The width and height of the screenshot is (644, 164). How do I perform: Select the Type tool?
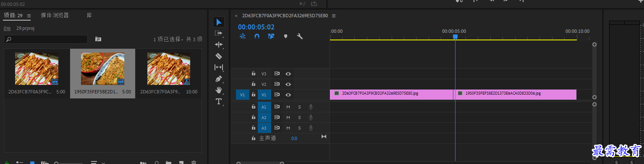coord(219,101)
